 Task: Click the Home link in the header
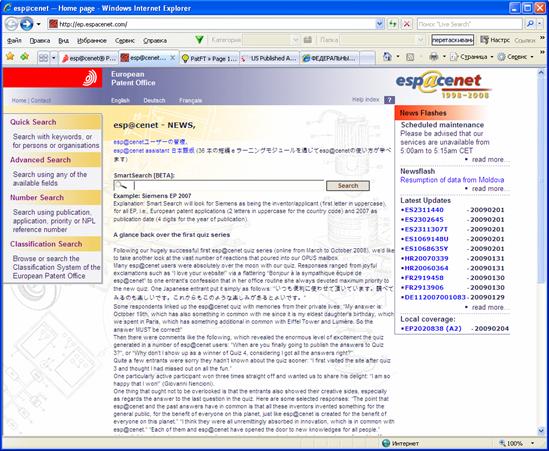click(19, 100)
